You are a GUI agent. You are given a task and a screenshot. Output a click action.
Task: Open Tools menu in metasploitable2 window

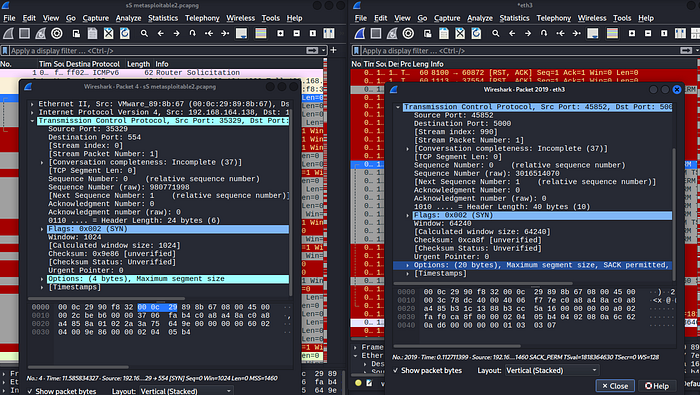(x=271, y=18)
